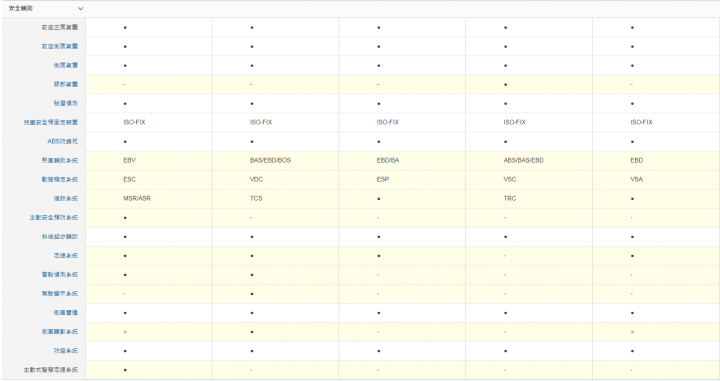Open the row label link for the MSR/ASR row
The height and width of the screenshot is (381, 720).
pyautogui.click(x=66, y=199)
